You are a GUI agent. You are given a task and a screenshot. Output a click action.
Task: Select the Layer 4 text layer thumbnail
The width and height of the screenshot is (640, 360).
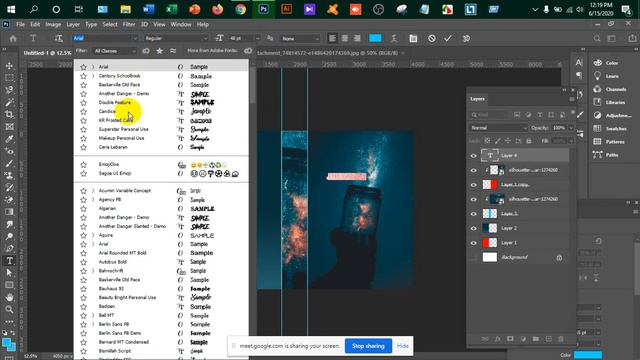pos(490,156)
